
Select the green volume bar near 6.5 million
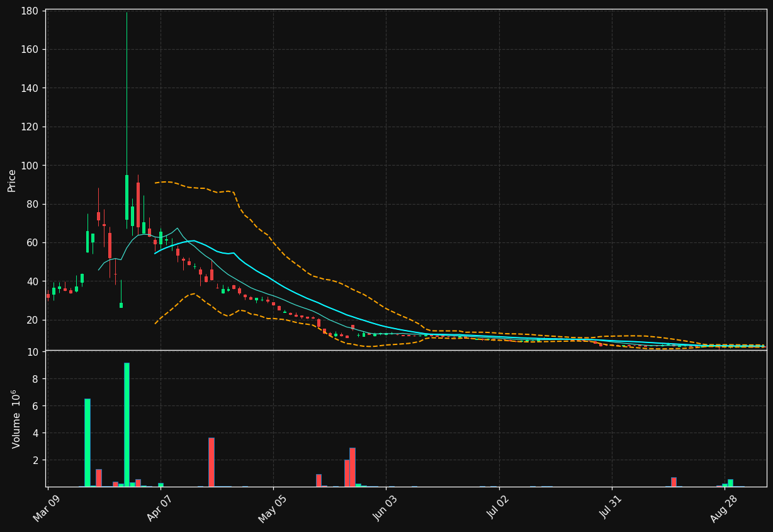pos(87,443)
